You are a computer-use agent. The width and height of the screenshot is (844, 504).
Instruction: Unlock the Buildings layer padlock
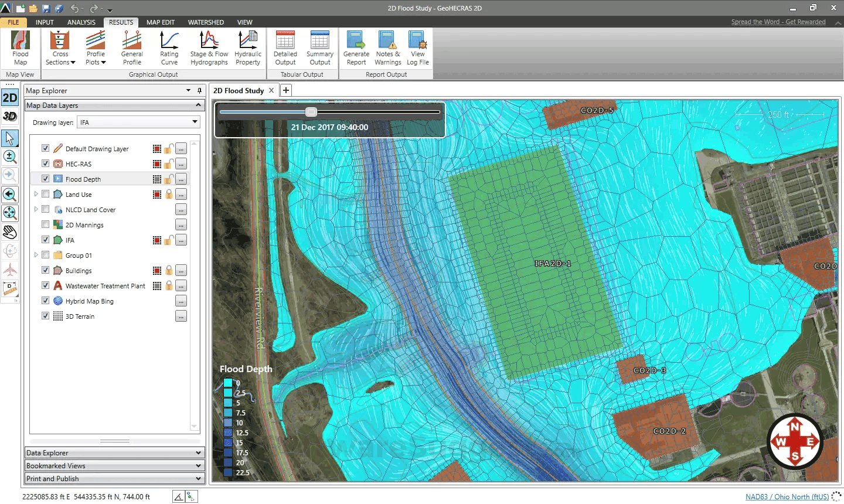pyautogui.click(x=169, y=270)
